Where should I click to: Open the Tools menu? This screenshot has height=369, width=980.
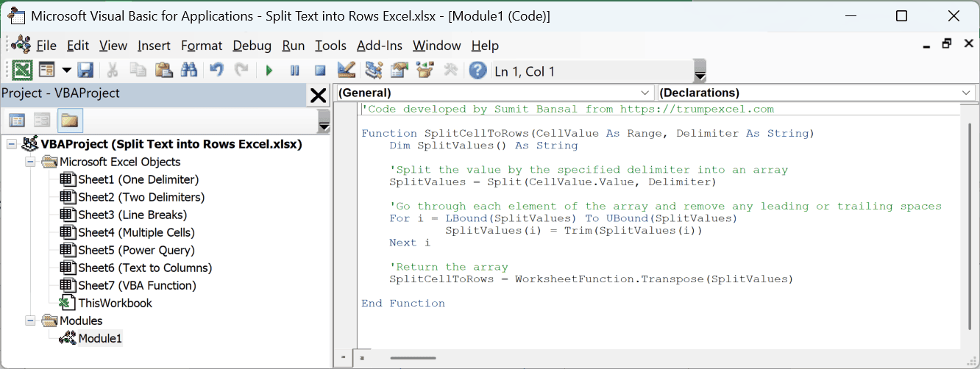pyautogui.click(x=330, y=46)
